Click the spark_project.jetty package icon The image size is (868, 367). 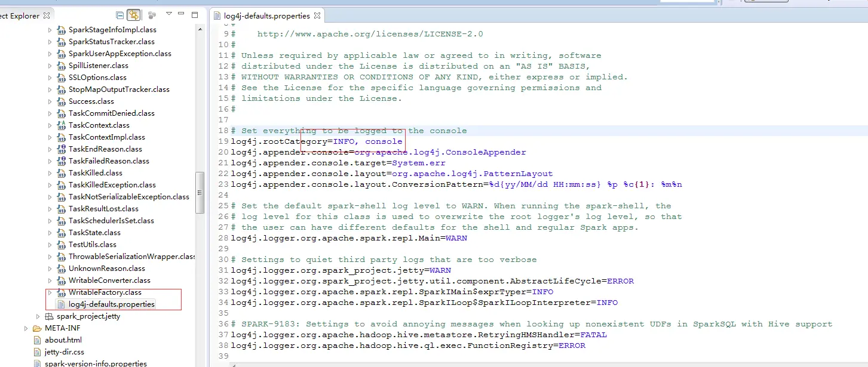coord(49,316)
